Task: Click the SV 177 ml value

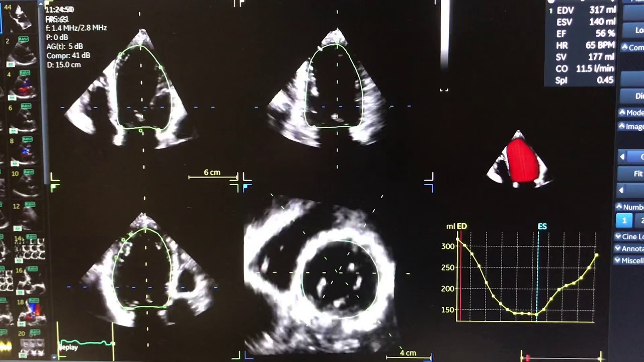Action: pos(601,57)
